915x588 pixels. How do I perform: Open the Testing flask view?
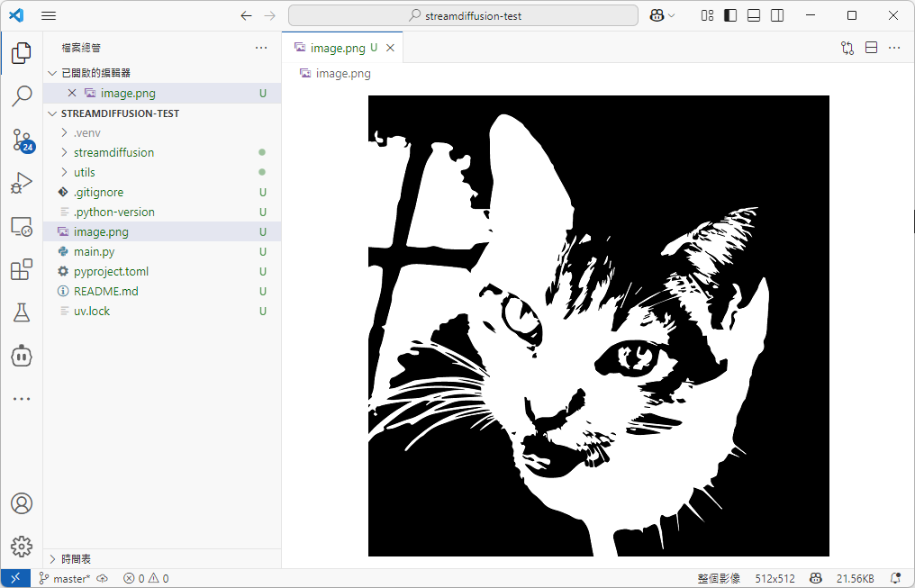click(22, 312)
